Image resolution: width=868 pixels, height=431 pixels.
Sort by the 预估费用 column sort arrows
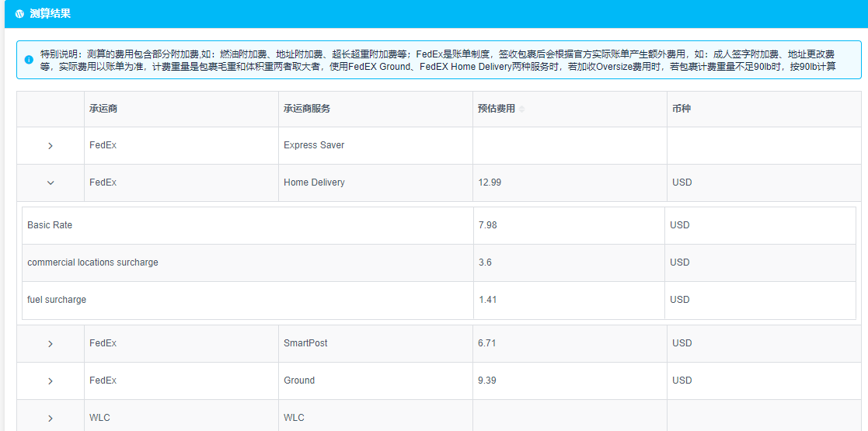click(521, 109)
